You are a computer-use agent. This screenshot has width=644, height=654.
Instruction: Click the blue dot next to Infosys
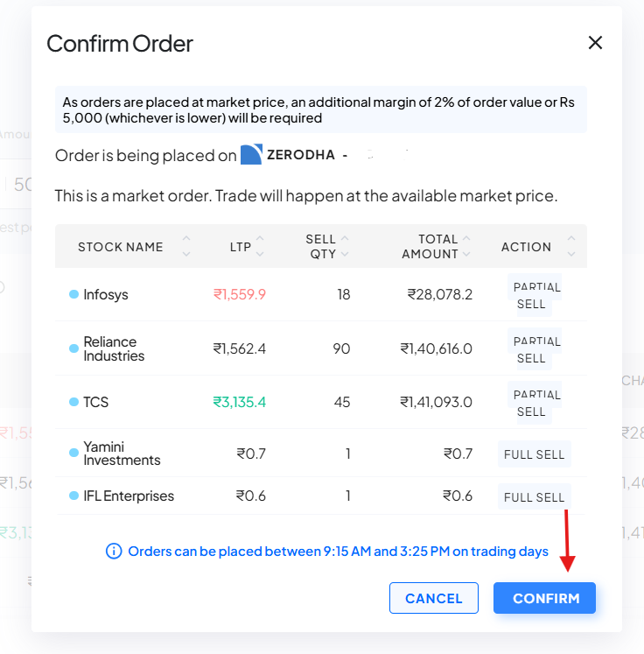(x=73, y=294)
